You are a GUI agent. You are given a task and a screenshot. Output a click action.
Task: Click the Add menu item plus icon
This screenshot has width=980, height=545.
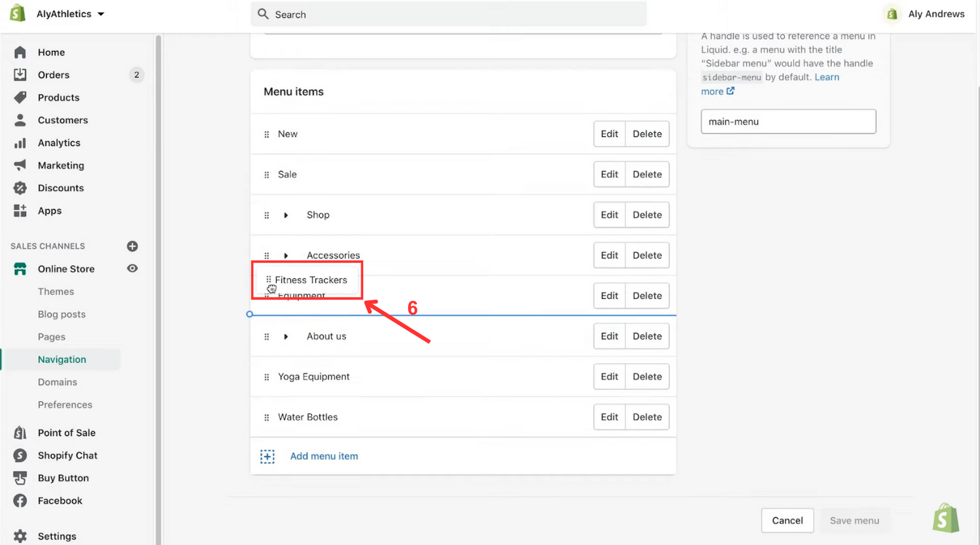(x=268, y=456)
